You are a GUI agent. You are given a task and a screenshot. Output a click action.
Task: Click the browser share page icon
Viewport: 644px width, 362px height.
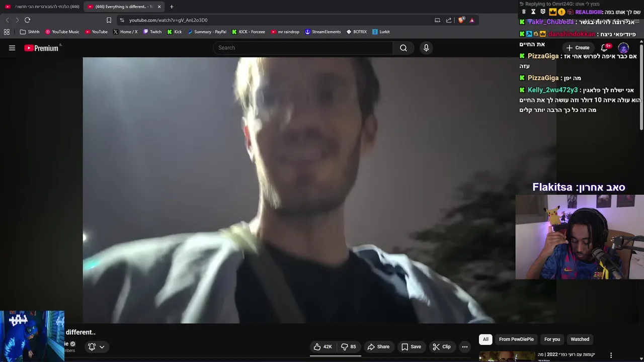[449, 20]
